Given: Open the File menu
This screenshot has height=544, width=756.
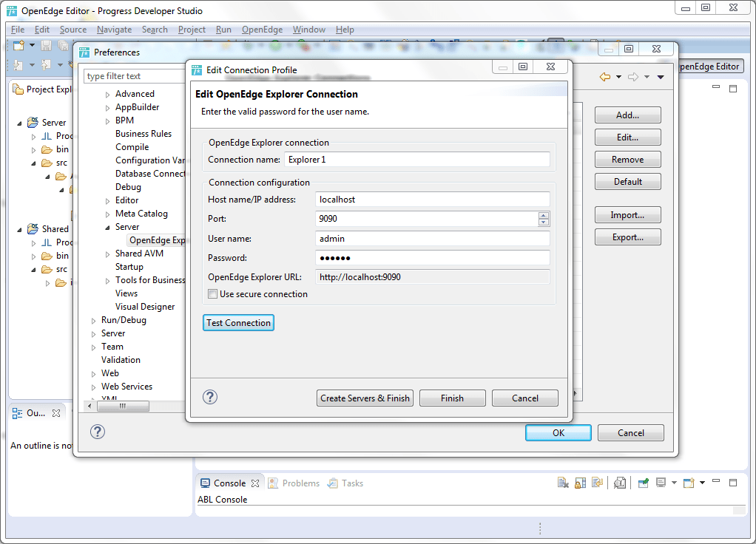Looking at the screenshot, I should pos(18,30).
